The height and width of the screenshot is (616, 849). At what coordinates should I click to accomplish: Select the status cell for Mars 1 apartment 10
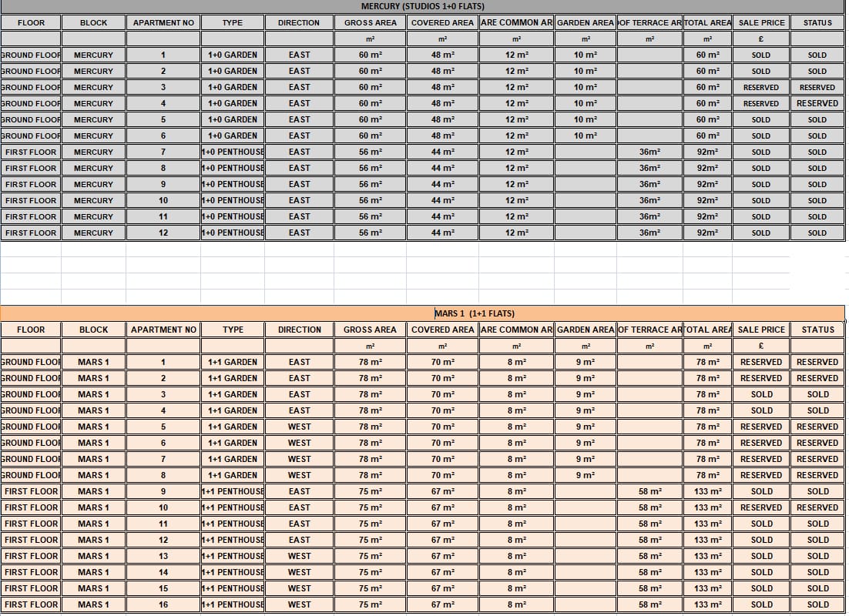[817, 507]
